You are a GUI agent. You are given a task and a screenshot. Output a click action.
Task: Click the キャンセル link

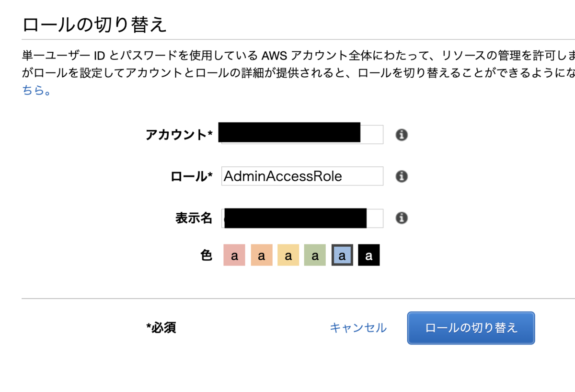(x=358, y=328)
